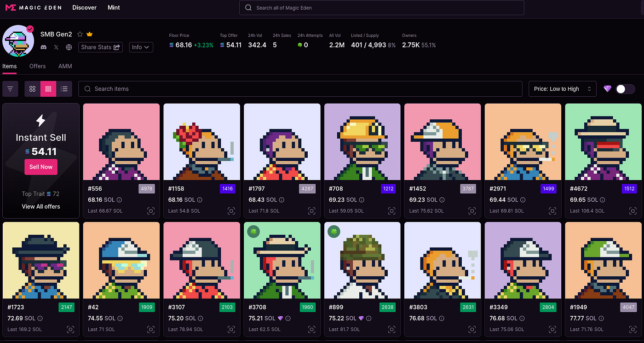Viewport: 644px width, 343px height.
Task: Open NFT #3349 image
Action: (523, 261)
